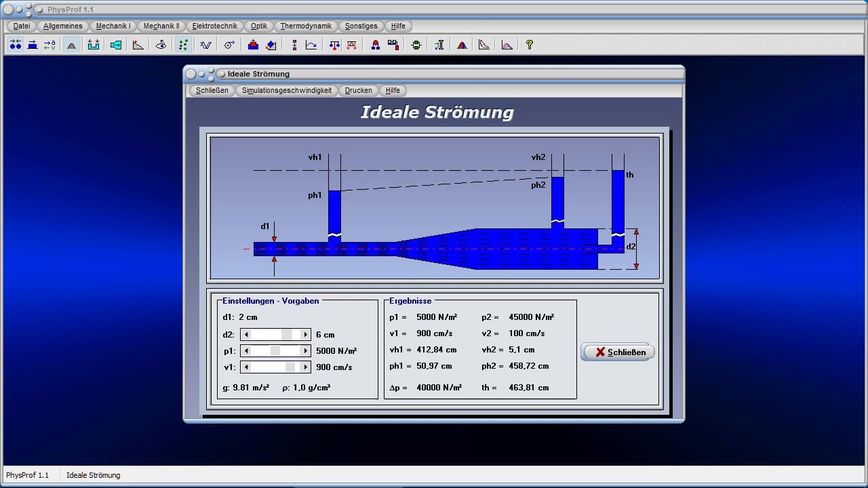The width and height of the screenshot is (868, 488).
Task: Open the Mechanik I menu
Action: pos(113,26)
